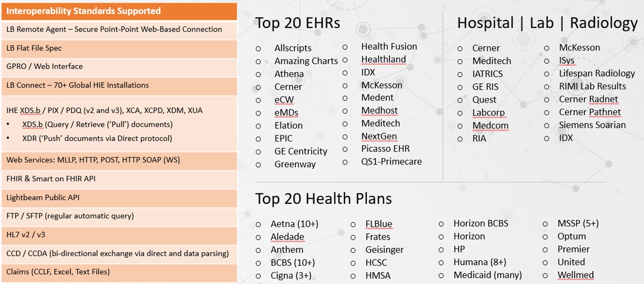644x284 pixels.
Task: Select the Lightbeam Public API row
Action: [x=119, y=197]
